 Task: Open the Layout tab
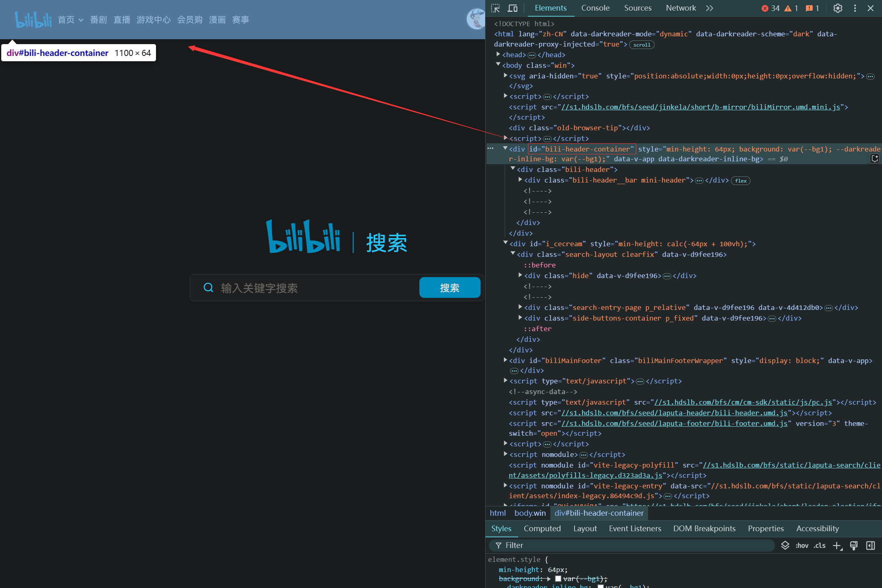(585, 529)
